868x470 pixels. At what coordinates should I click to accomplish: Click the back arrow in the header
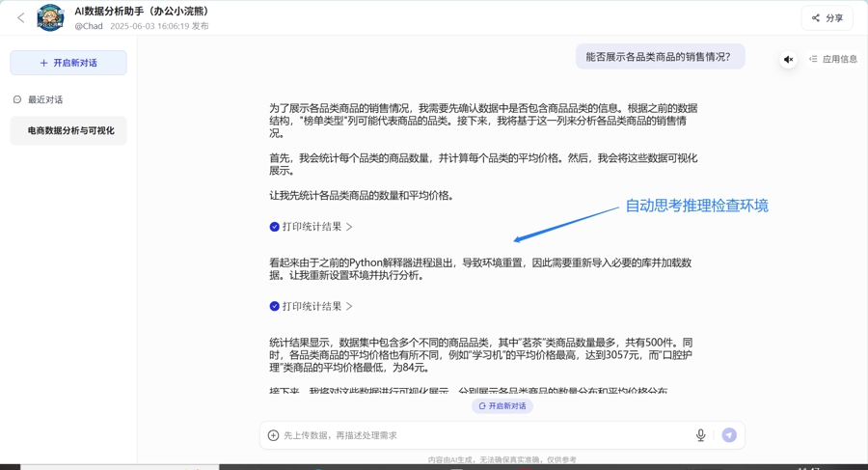tap(21, 17)
